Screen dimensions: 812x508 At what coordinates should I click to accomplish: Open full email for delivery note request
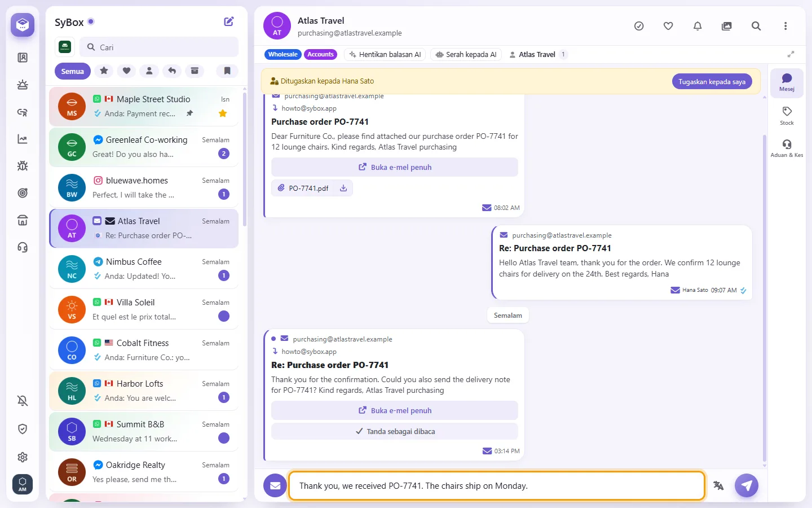click(395, 410)
